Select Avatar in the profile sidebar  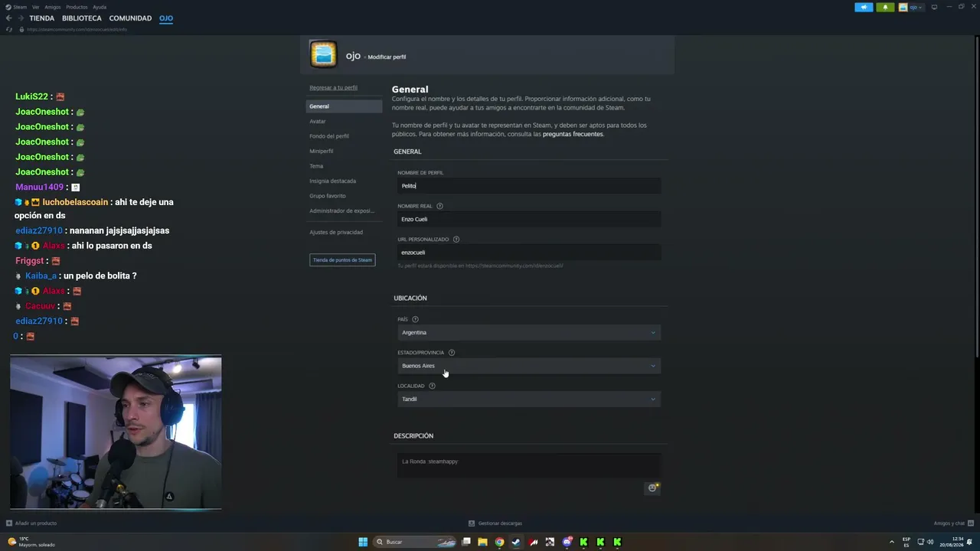[318, 121]
